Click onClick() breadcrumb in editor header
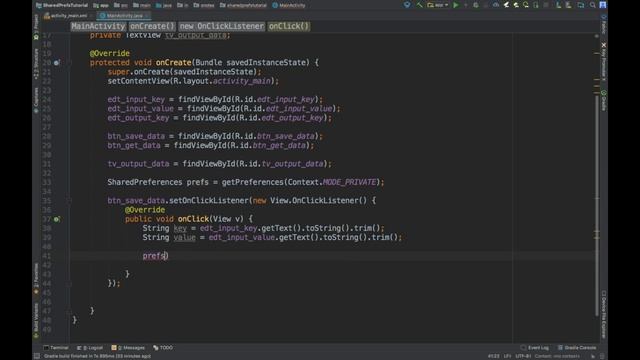 point(289,26)
